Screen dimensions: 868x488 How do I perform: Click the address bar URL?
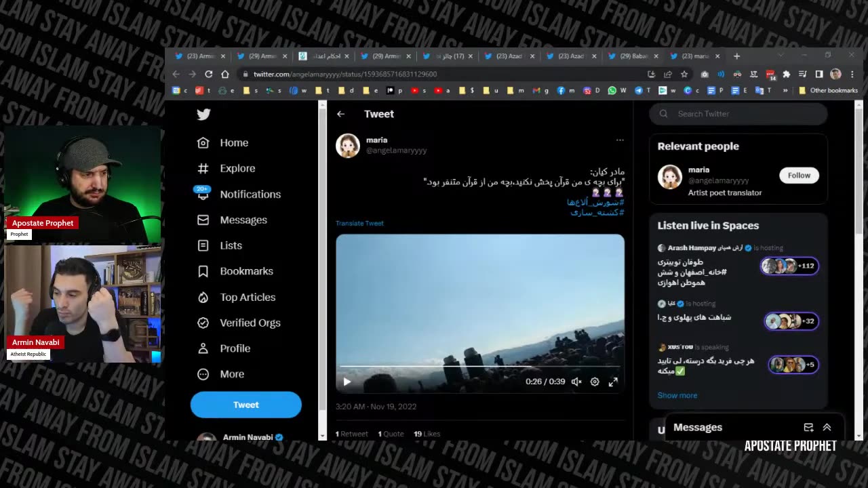(345, 74)
